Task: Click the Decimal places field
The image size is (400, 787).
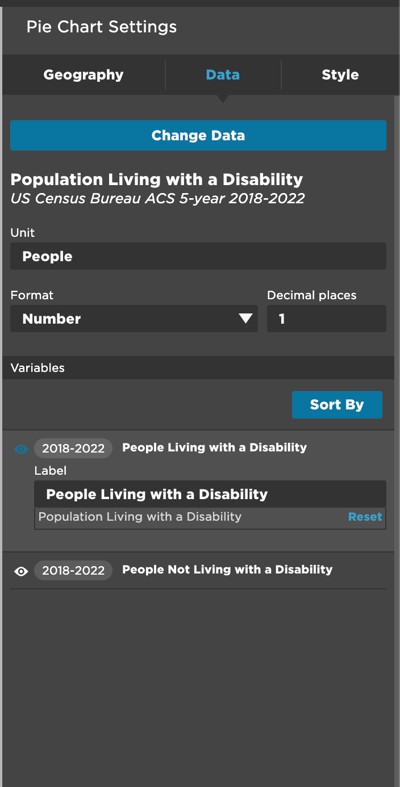Action: [x=327, y=319]
